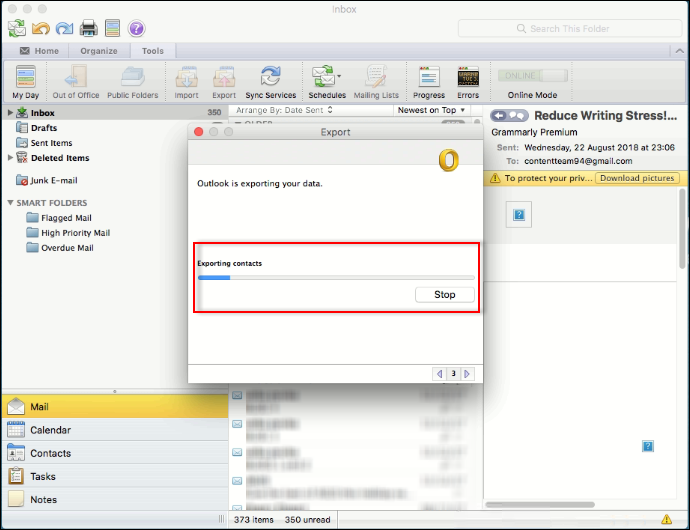Click the Search This Folder field
Screen dimensions: 690x530
pos(570,29)
